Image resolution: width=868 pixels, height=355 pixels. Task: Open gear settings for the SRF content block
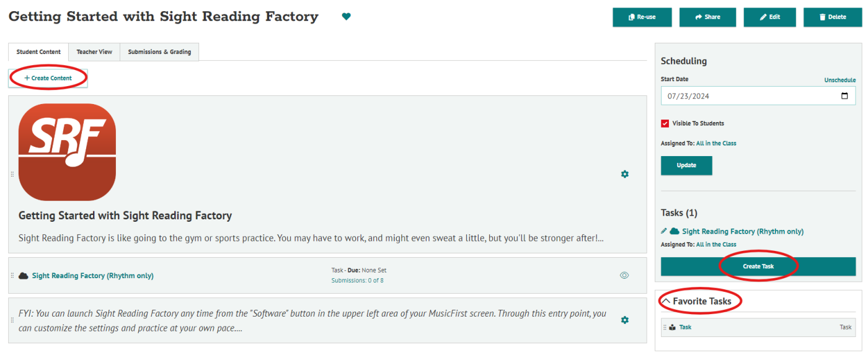[624, 174]
